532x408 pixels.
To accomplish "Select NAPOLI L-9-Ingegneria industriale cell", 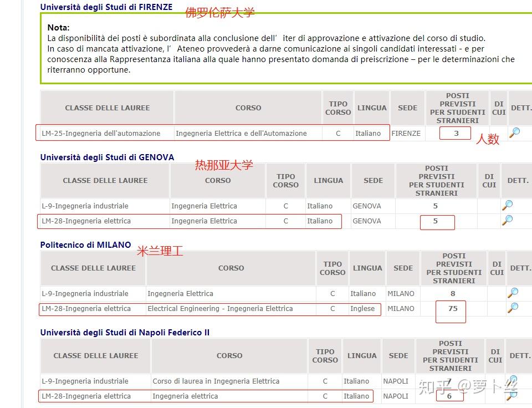I will pos(85,381).
